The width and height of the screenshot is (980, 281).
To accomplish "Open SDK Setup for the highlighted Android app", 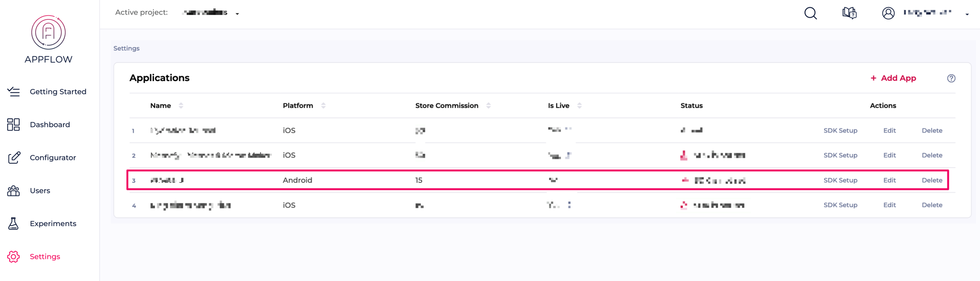I will 841,180.
